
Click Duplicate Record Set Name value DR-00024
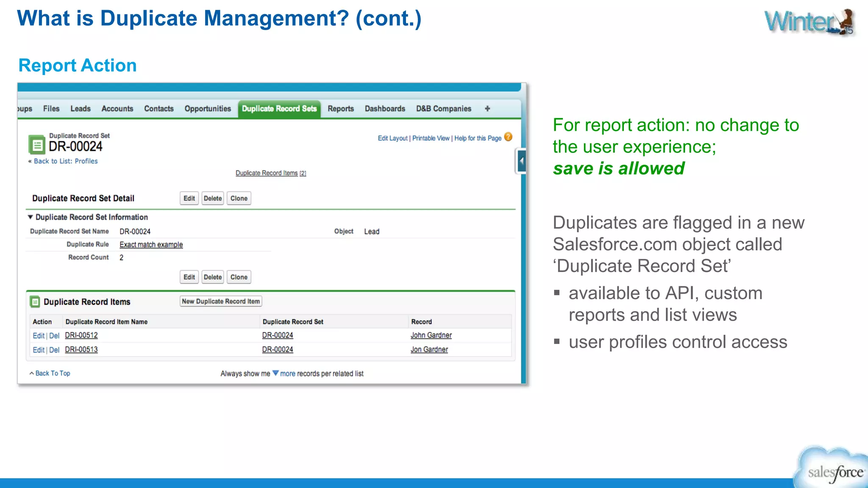click(x=135, y=231)
